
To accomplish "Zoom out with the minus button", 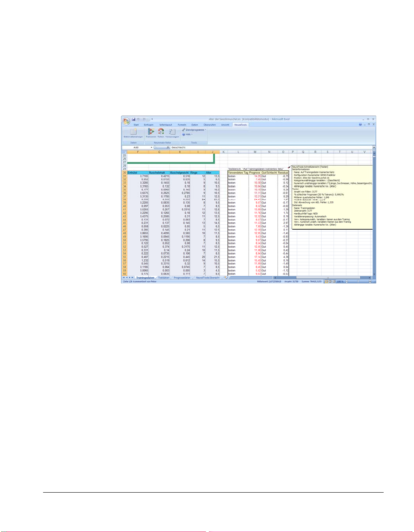I will (x=346, y=281).
